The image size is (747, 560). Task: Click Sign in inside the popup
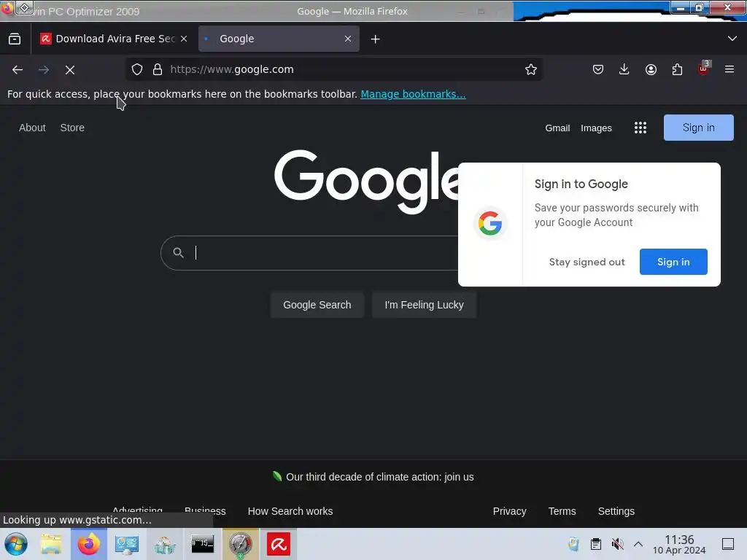click(673, 262)
